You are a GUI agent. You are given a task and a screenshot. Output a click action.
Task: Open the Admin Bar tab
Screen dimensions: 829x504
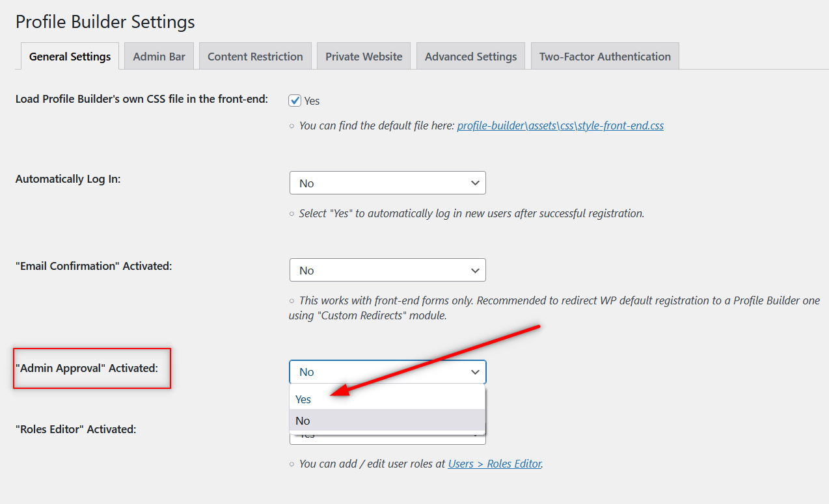pos(159,57)
